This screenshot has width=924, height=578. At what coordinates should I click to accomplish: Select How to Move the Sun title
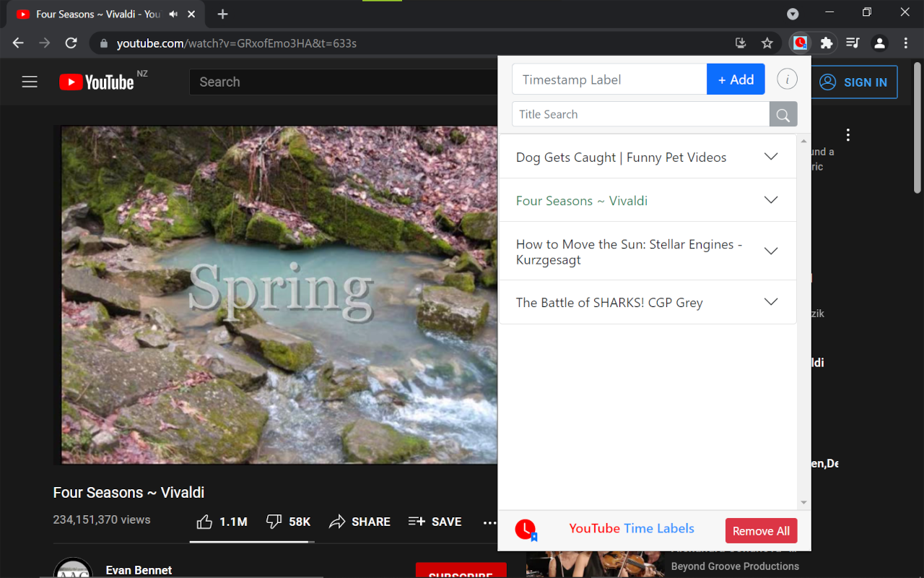pyautogui.click(x=629, y=252)
